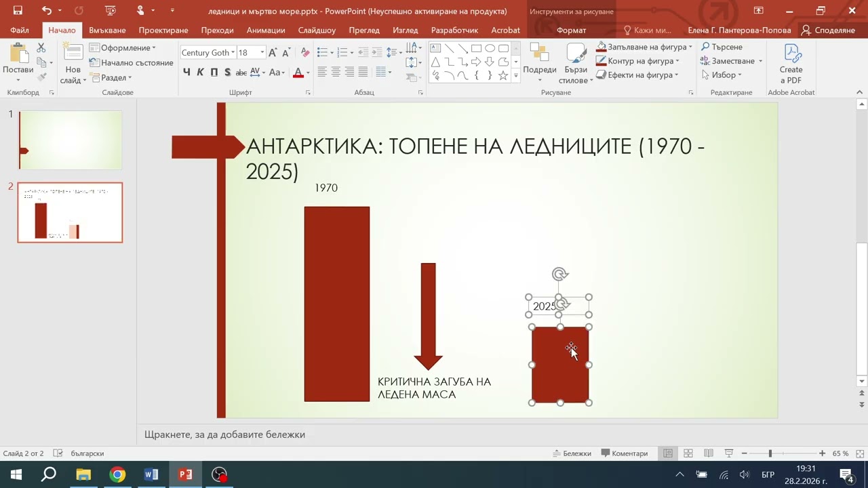Click the zoom slider handle

770,453
